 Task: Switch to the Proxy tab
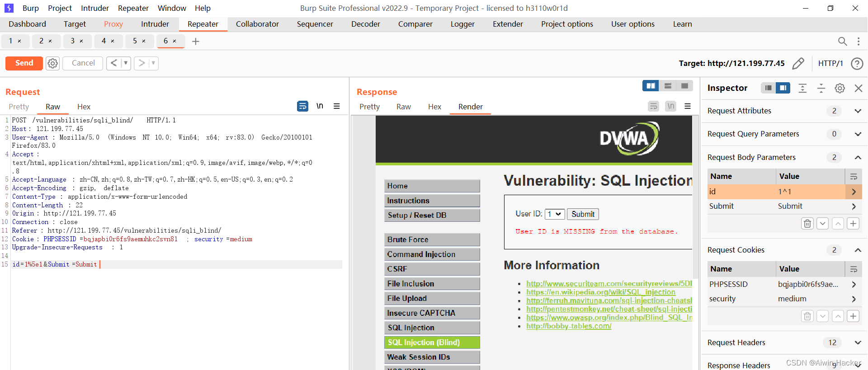113,24
